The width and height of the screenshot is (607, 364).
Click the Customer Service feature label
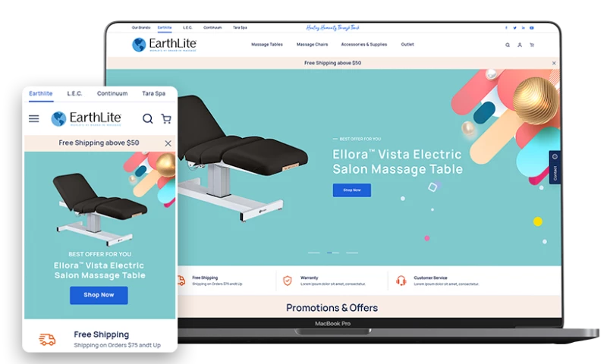pos(430,278)
